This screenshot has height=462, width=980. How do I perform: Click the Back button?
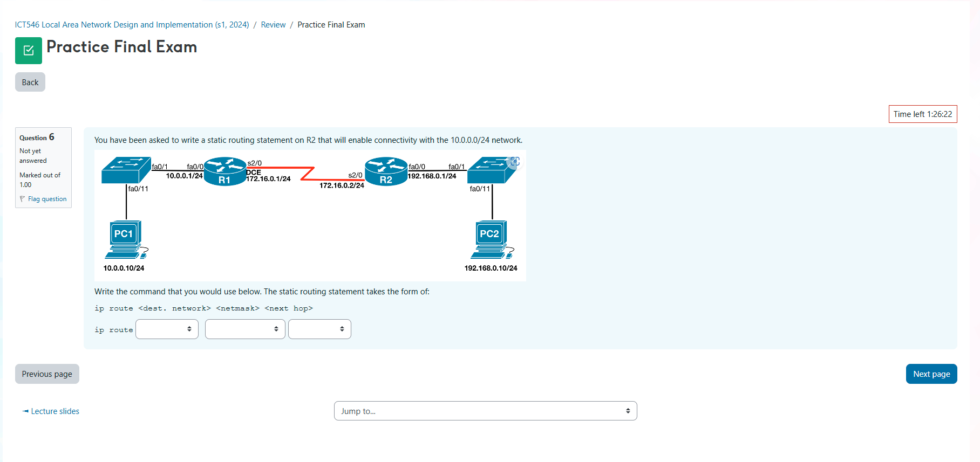coord(30,82)
